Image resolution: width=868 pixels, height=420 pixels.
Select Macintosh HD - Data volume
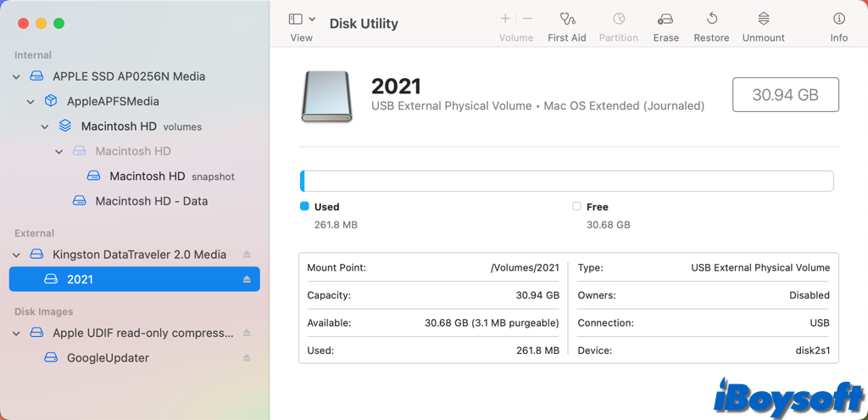pyautogui.click(x=151, y=201)
